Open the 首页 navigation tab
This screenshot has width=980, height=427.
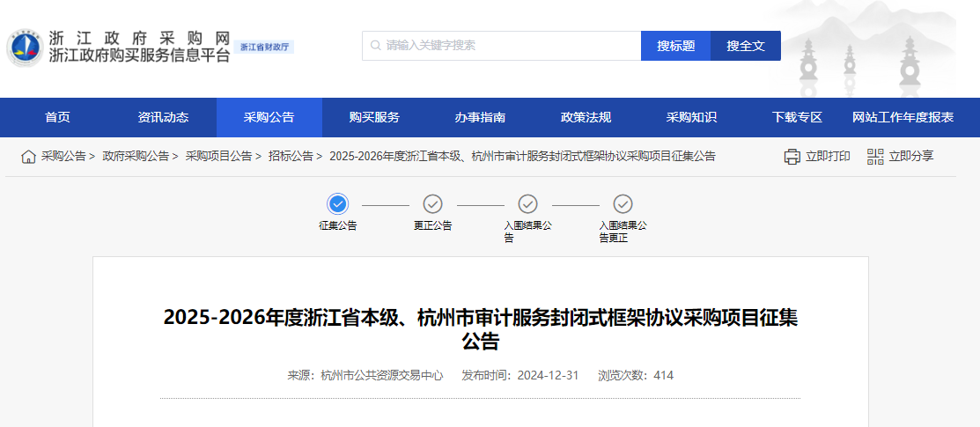[x=57, y=118]
